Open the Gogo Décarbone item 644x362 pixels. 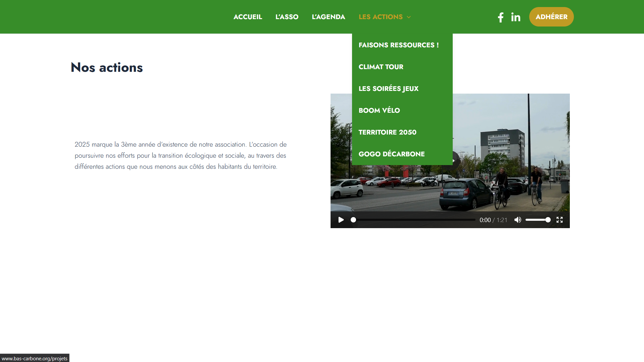(x=391, y=154)
